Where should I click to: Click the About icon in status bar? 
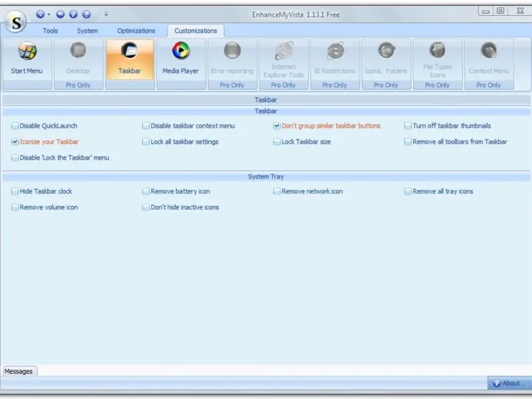click(x=496, y=383)
